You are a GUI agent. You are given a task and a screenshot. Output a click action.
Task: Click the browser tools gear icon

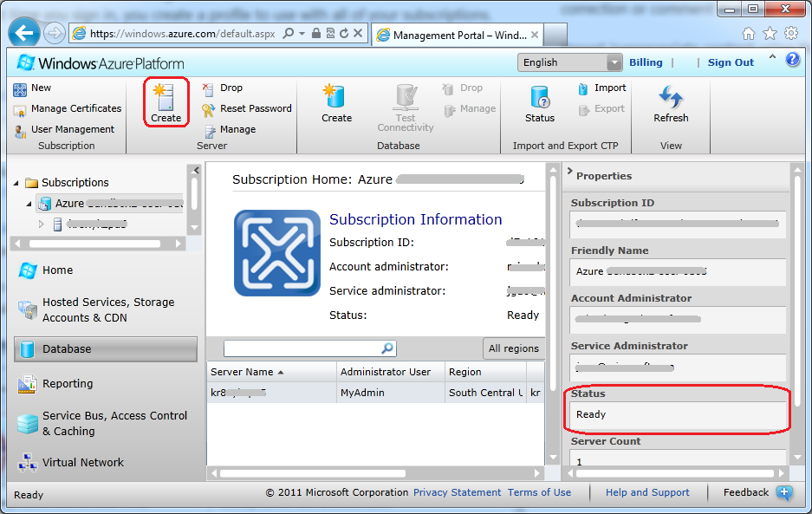(x=790, y=34)
